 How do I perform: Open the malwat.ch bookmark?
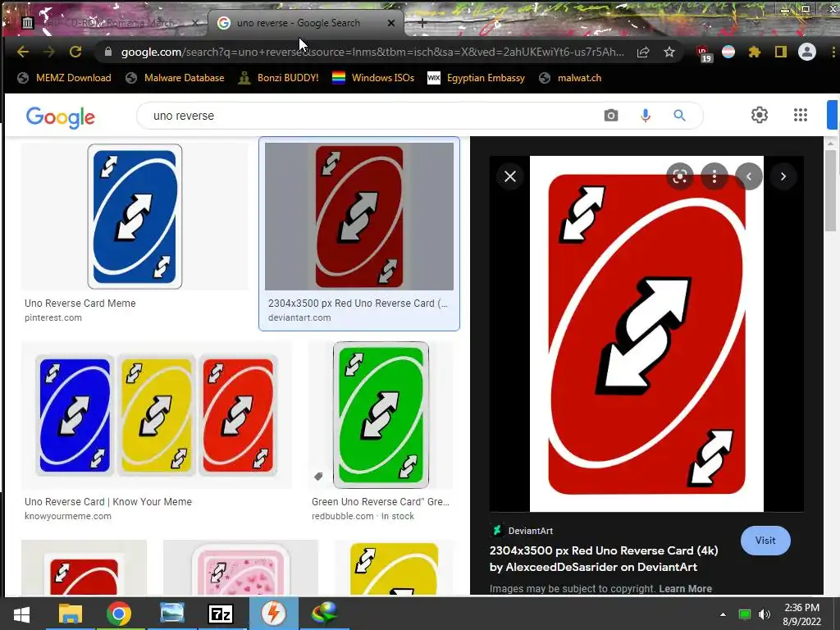click(x=570, y=78)
